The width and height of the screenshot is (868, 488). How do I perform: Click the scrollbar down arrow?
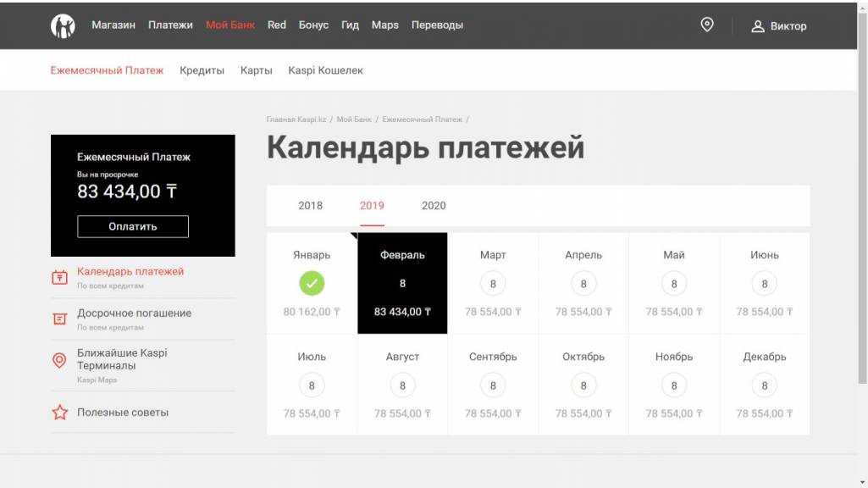862,481
